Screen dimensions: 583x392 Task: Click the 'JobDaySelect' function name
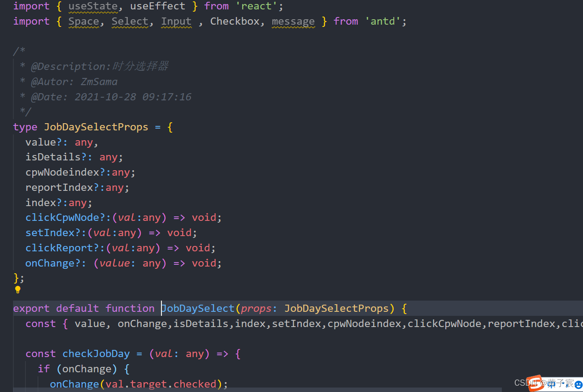coord(198,309)
